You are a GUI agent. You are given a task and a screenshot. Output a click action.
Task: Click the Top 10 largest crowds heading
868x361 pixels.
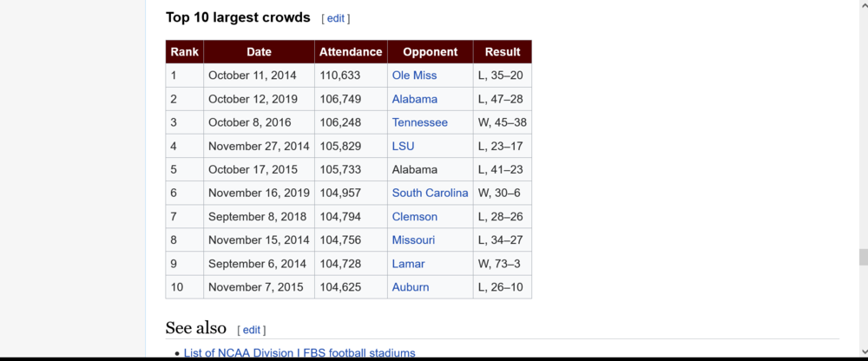(238, 17)
